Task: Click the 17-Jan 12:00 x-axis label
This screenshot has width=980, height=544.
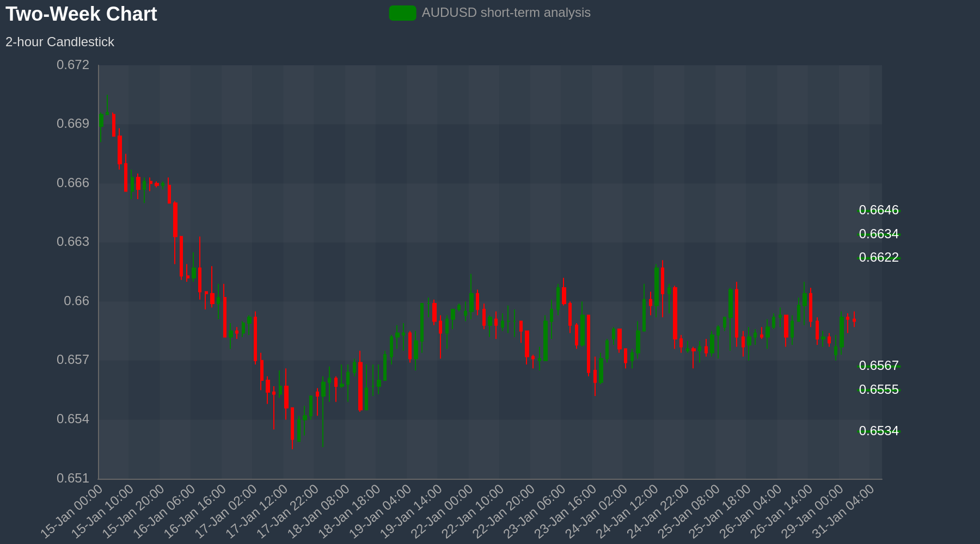Action: tap(257, 511)
